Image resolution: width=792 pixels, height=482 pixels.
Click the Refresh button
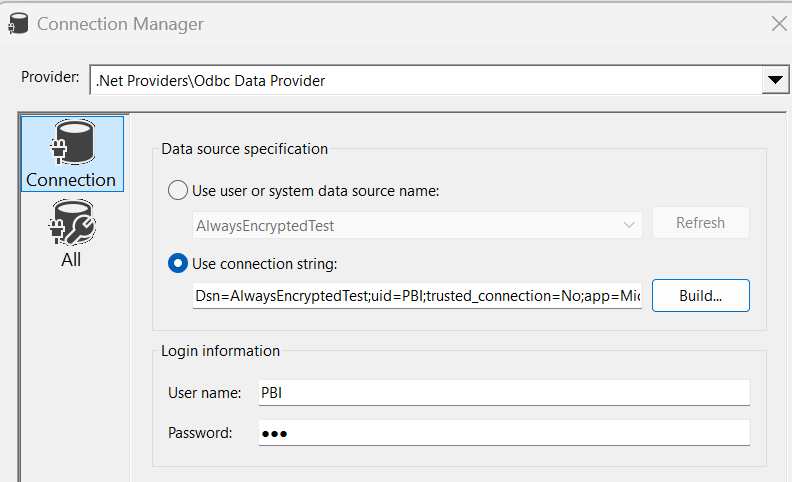700,223
